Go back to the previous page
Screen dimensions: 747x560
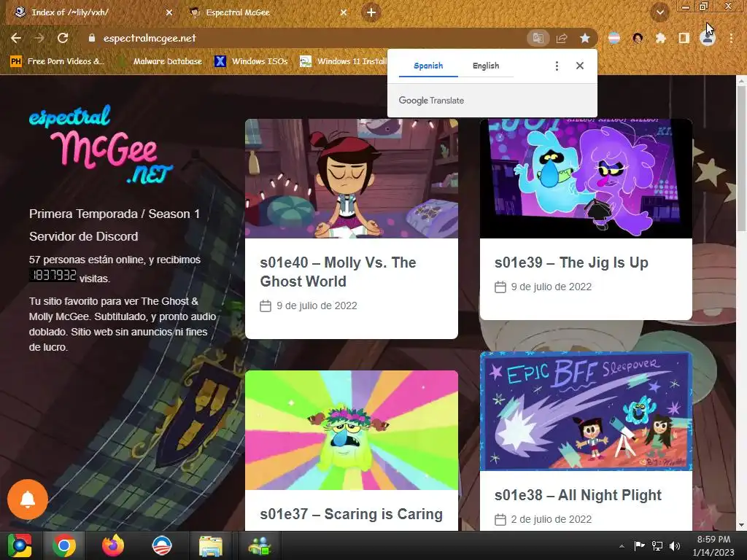(x=16, y=38)
